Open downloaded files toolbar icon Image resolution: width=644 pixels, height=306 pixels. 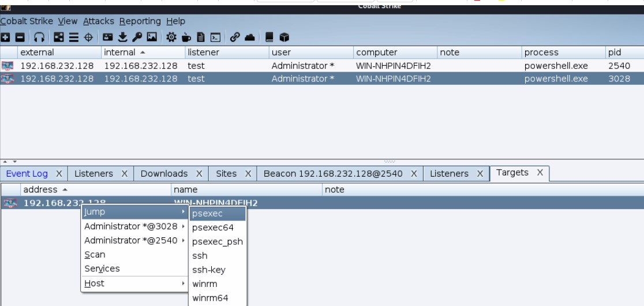pyautogui.click(x=122, y=38)
